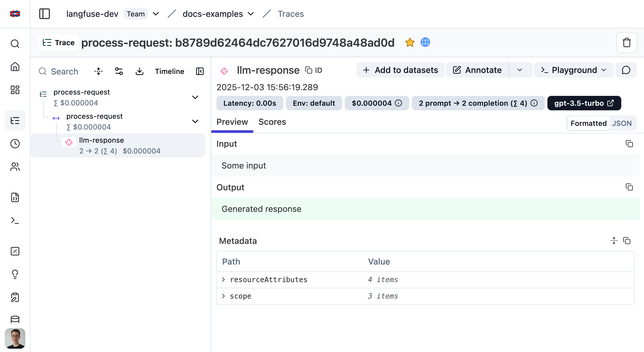Image resolution: width=644 pixels, height=352 pixels.
Task: Switch metadata view to JSON
Action: click(x=622, y=123)
